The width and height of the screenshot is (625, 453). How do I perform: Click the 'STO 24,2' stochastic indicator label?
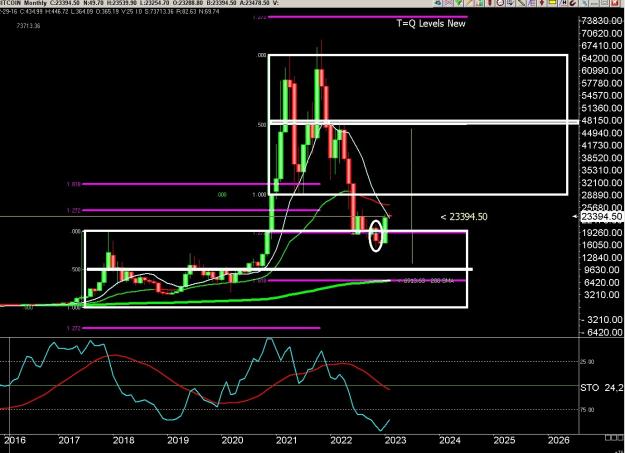coord(602,387)
